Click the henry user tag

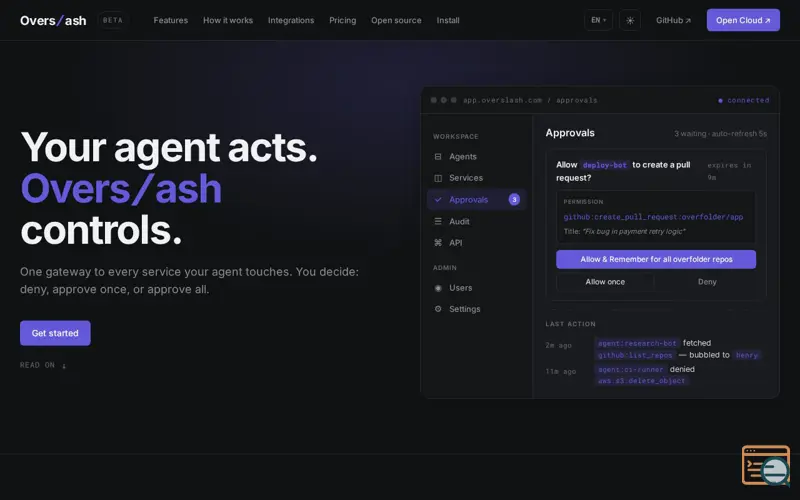746,355
